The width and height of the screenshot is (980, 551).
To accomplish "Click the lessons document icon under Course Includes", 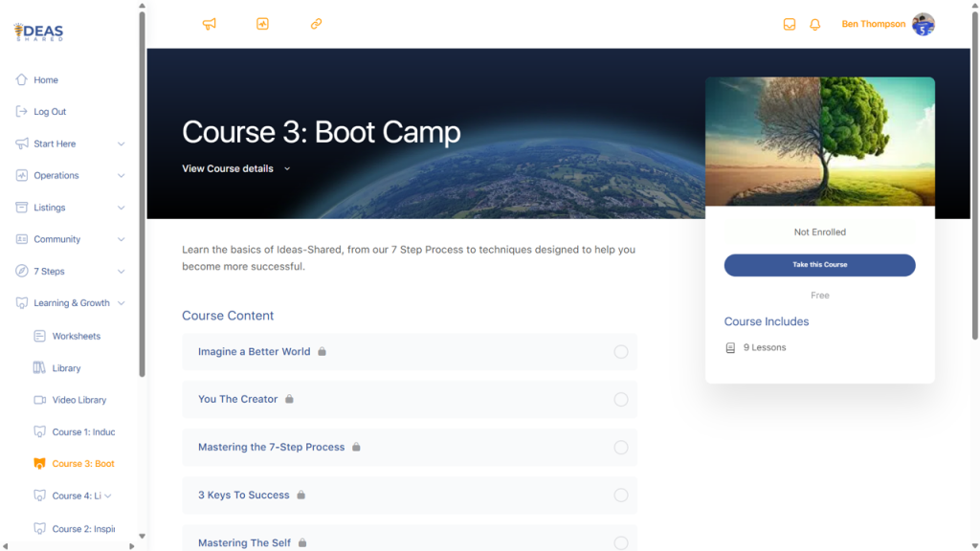I will (730, 347).
